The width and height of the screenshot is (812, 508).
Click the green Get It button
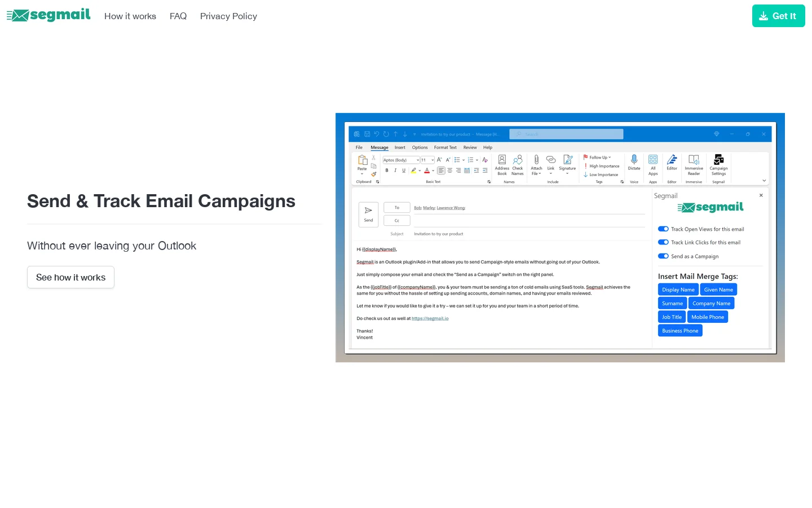[x=778, y=16]
